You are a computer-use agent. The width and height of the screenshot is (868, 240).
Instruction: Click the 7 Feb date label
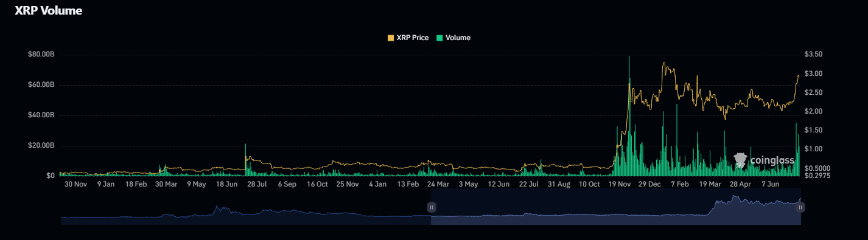pos(680,184)
